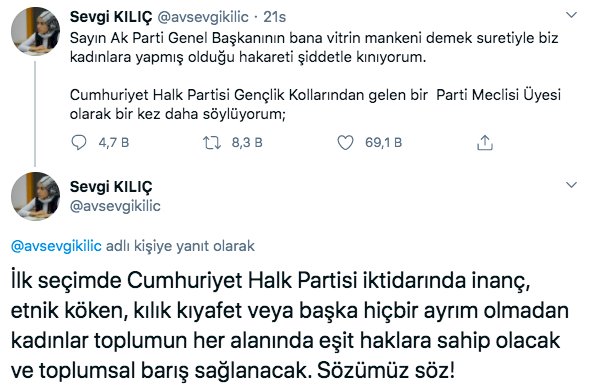Click the 4,7 B reply count

pos(114,143)
